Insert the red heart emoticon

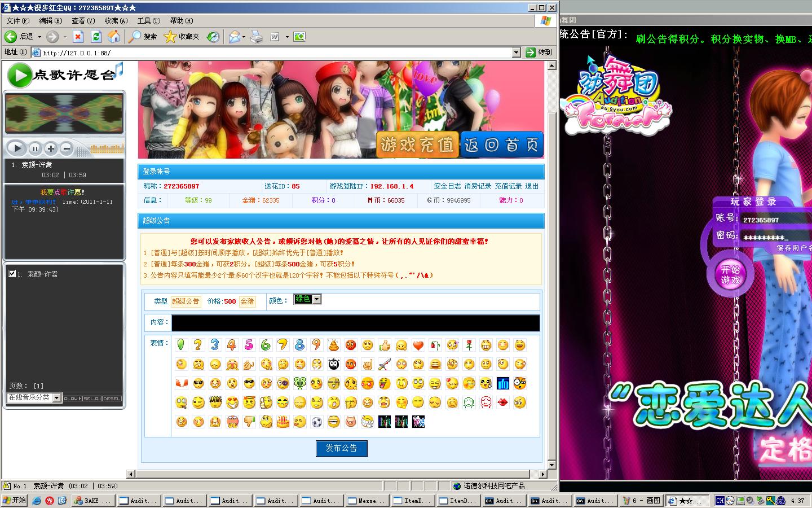418,345
